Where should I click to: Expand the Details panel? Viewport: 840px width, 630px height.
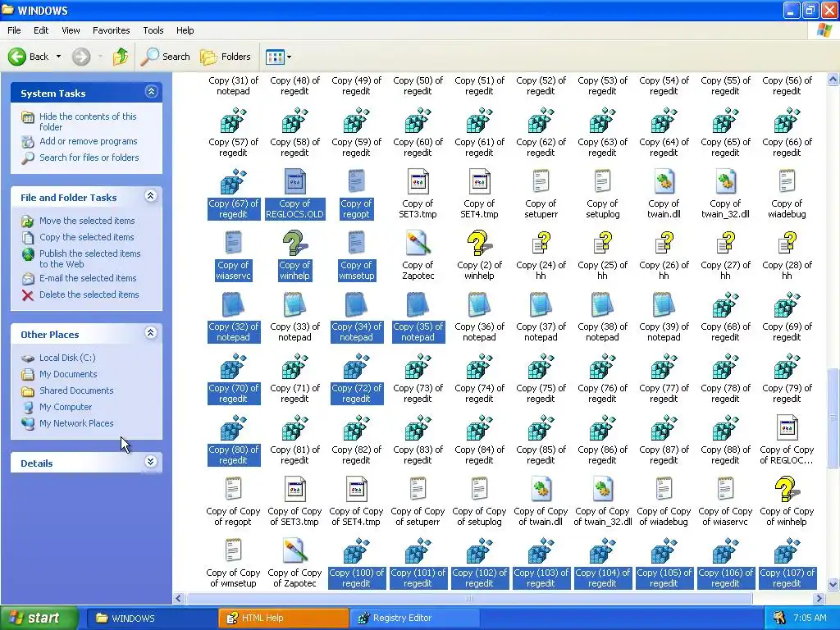point(151,462)
